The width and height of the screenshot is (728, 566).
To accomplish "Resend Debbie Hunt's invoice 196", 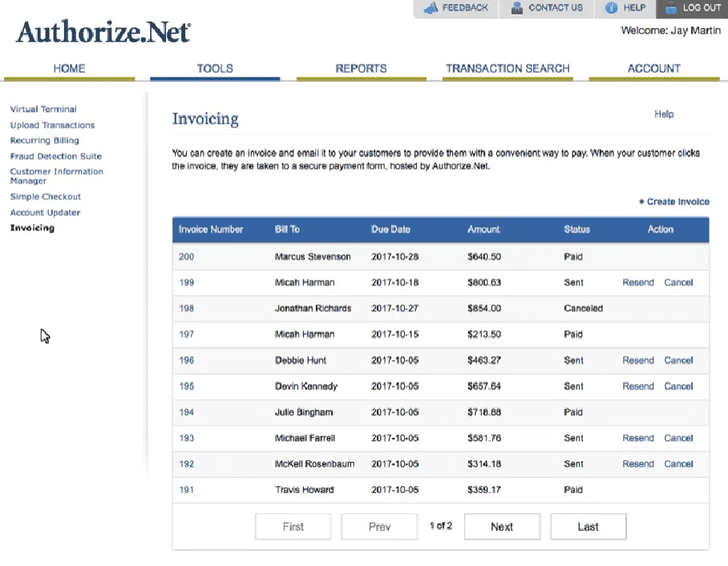I will [638, 360].
